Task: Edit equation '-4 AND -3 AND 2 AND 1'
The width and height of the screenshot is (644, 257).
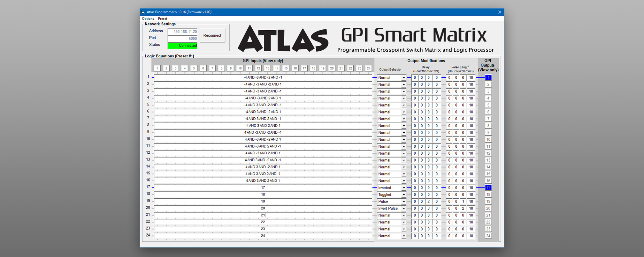Action: point(263,98)
